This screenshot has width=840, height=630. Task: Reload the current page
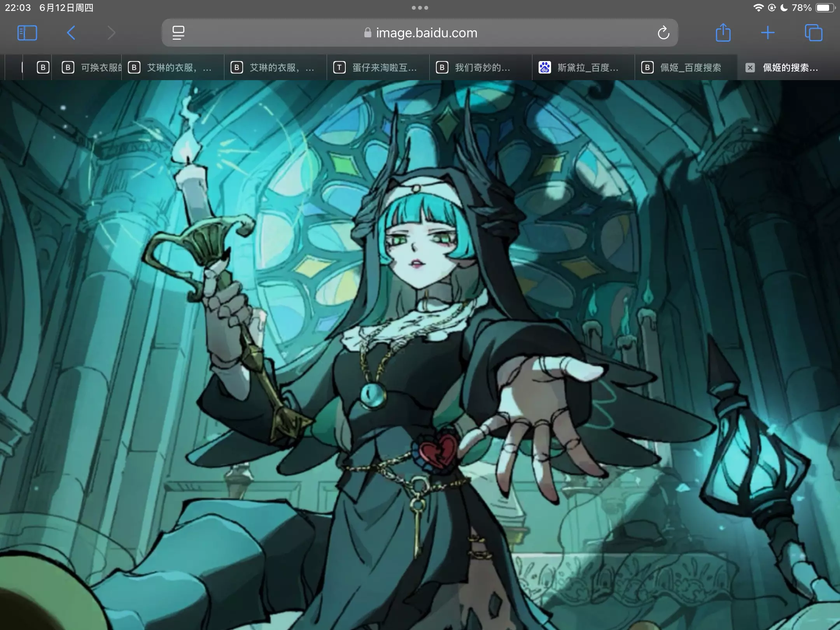click(x=663, y=33)
